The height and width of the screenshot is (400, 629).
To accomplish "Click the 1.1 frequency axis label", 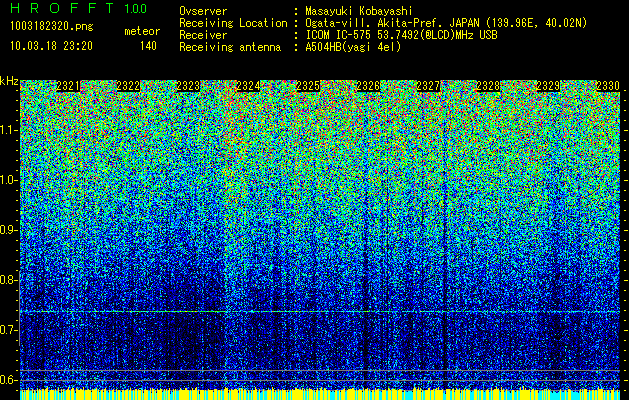I will pyautogui.click(x=8, y=130).
